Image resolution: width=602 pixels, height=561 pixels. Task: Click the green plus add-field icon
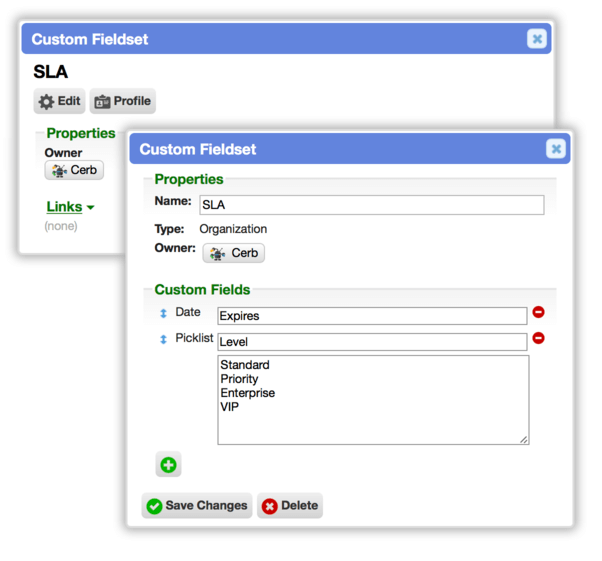[168, 465]
